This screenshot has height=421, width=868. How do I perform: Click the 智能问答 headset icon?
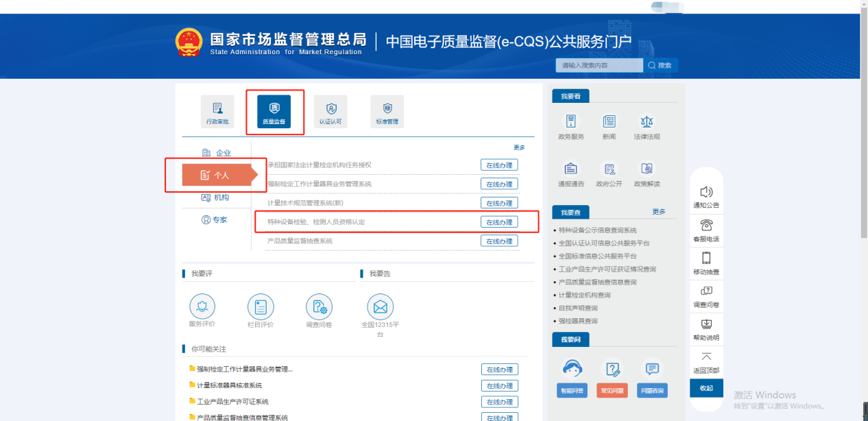(x=572, y=371)
